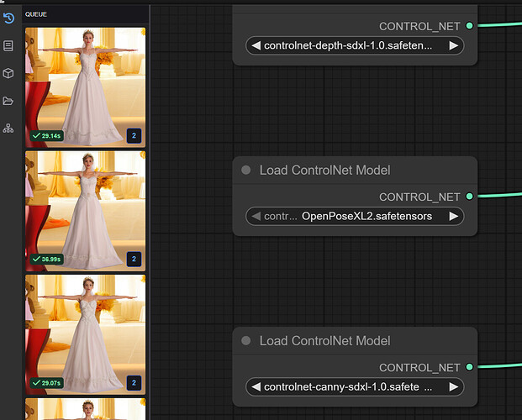Open the node library list icon
The height and width of the screenshot is (420, 522).
8,45
